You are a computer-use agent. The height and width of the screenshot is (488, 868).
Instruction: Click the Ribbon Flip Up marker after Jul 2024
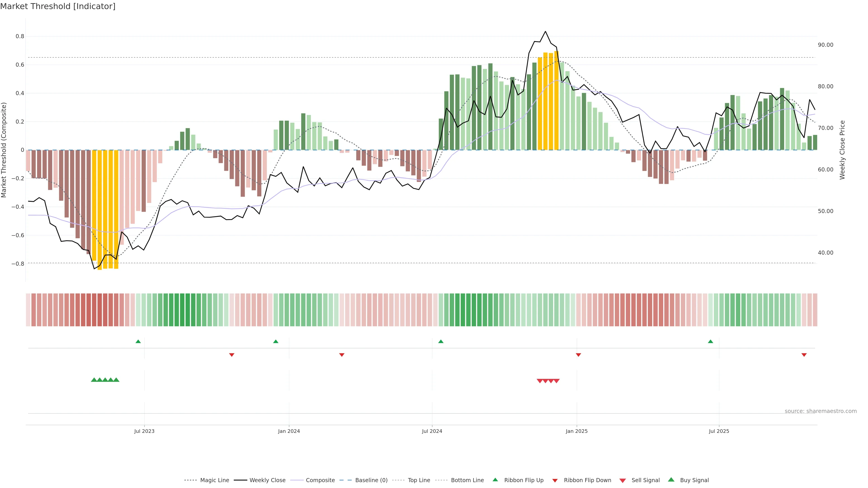[x=441, y=342]
